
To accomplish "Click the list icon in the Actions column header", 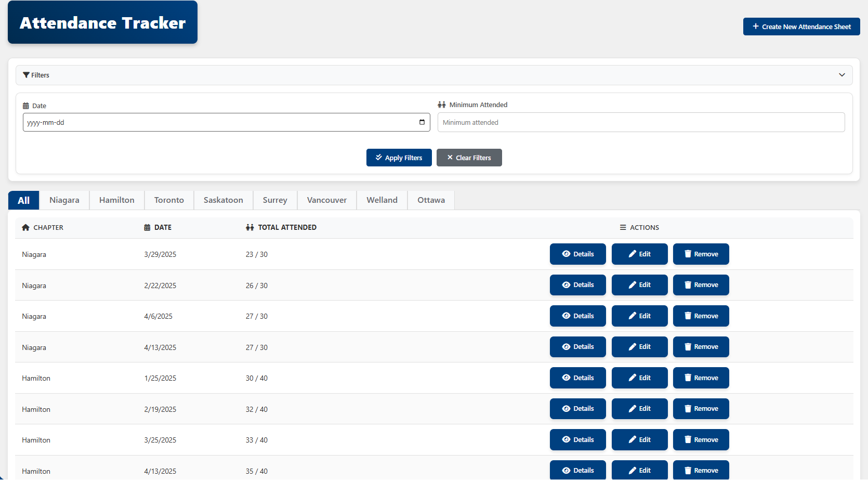I will tap(623, 227).
